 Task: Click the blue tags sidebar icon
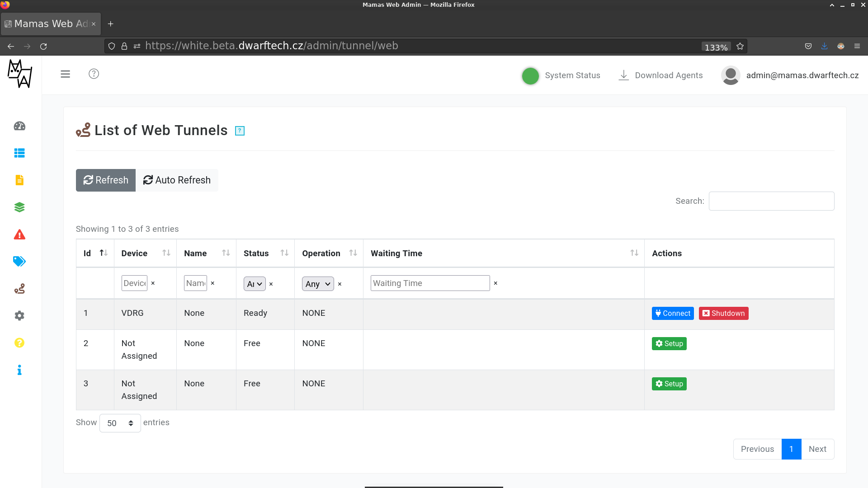[x=19, y=262]
